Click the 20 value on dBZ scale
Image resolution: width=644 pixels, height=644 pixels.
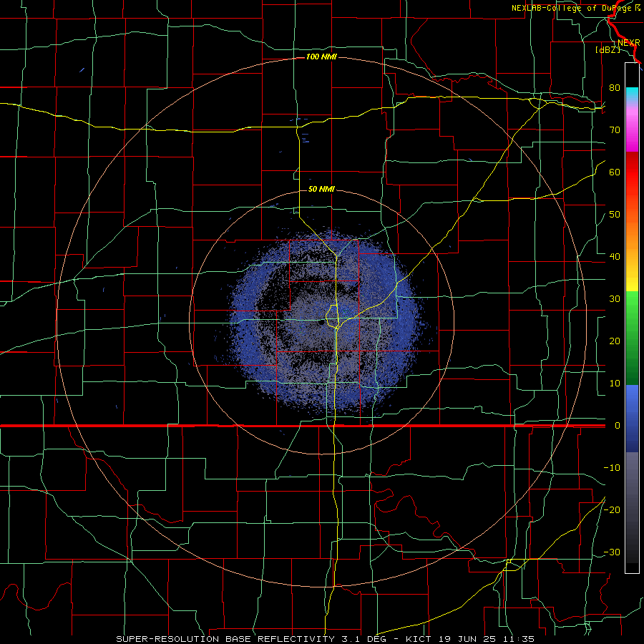(615, 341)
